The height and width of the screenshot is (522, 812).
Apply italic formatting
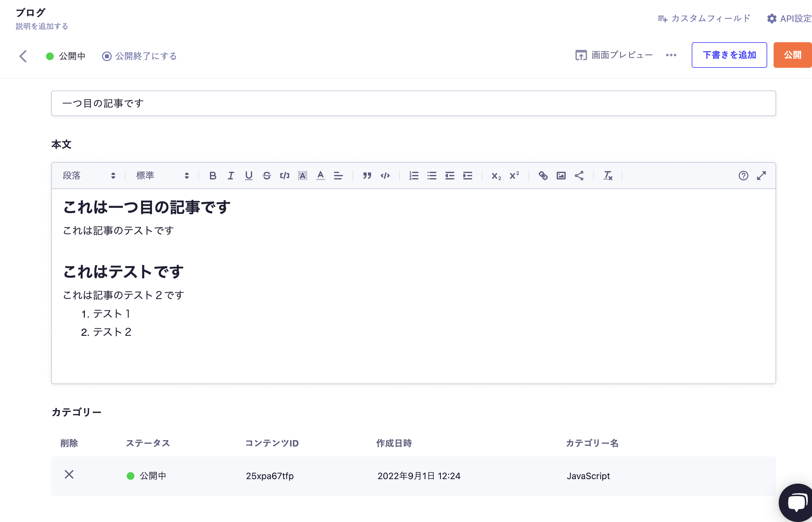click(231, 176)
